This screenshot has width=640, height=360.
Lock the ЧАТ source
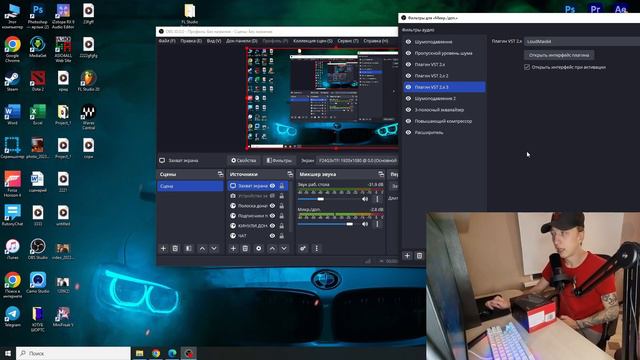point(282,236)
